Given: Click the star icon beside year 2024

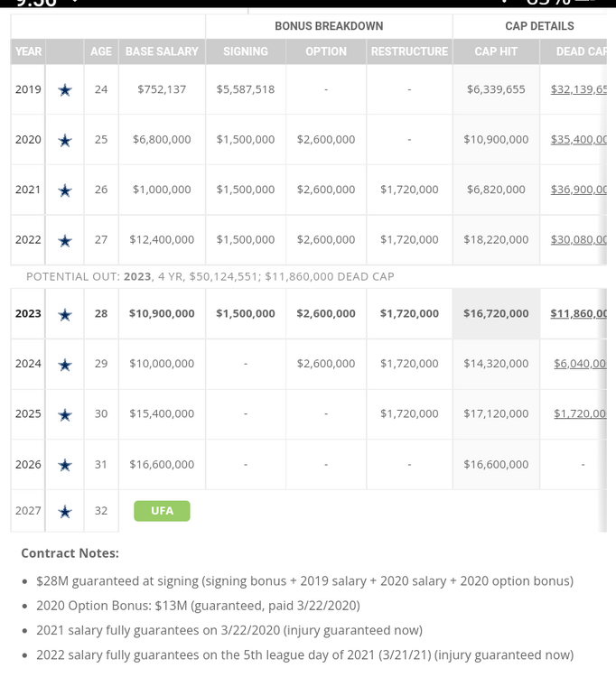Looking at the screenshot, I should pyautogui.click(x=65, y=365).
